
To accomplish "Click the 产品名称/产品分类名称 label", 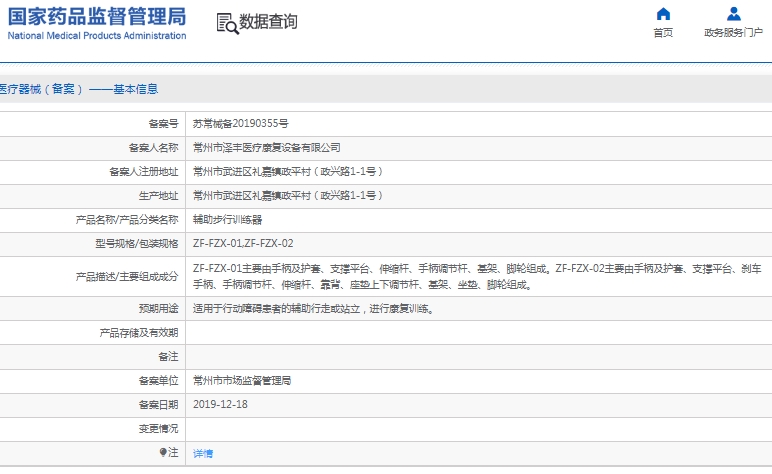I will pyautogui.click(x=127, y=220).
